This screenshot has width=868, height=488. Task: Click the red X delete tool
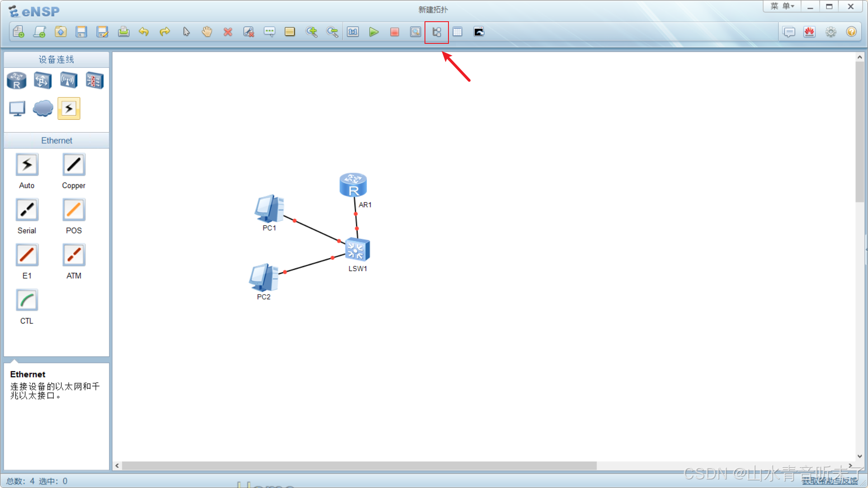tap(228, 32)
